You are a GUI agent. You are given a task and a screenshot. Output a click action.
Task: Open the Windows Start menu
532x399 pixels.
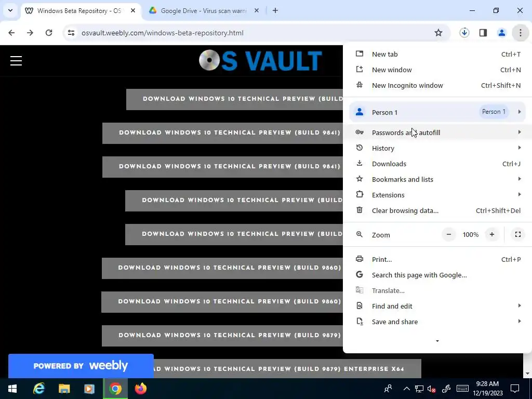[12, 389]
